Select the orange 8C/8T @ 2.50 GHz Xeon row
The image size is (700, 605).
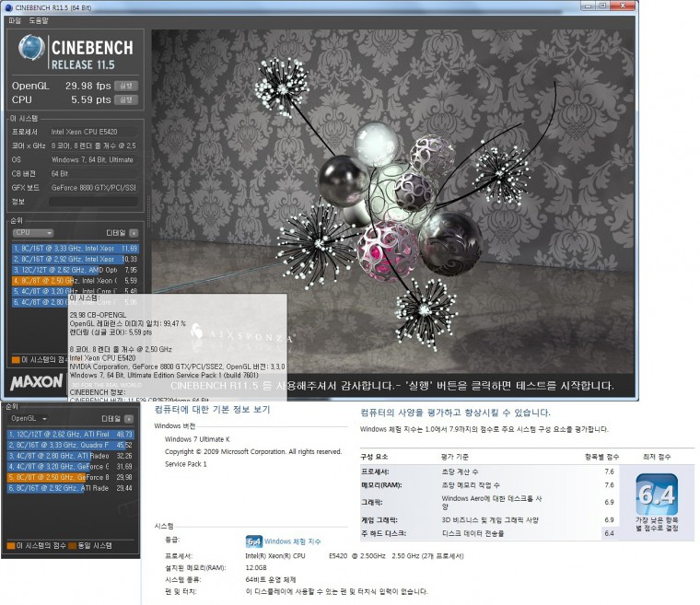coord(75,280)
